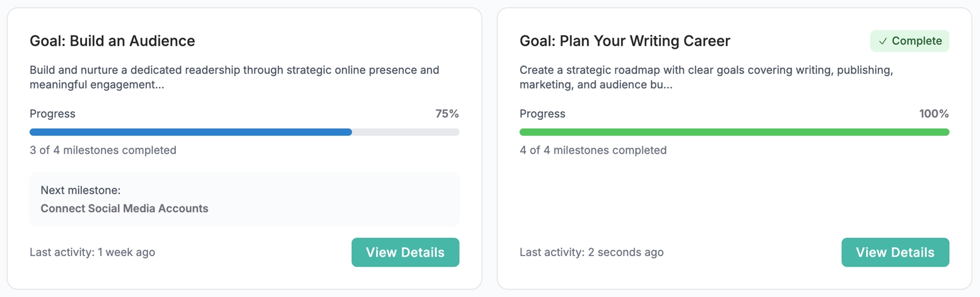Select the "Goal: Build an Audience" title
Viewport: 980px width, 297px height.
(x=112, y=41)
